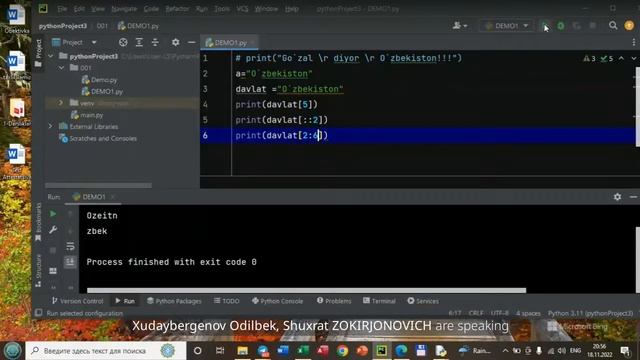The width and height of the screenshot is (640, 360).
Task: Hide the Project panel with minus icon
Action: pos(191,42)
